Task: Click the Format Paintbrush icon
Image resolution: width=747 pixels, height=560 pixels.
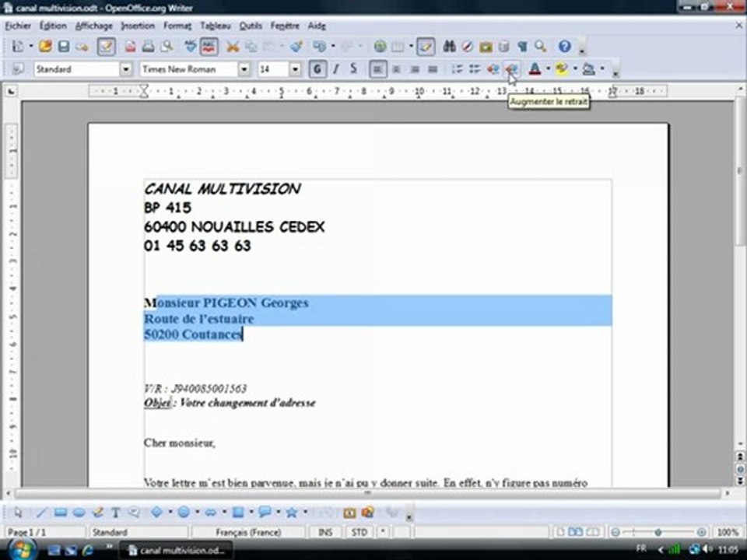Action: click(296, 46)
